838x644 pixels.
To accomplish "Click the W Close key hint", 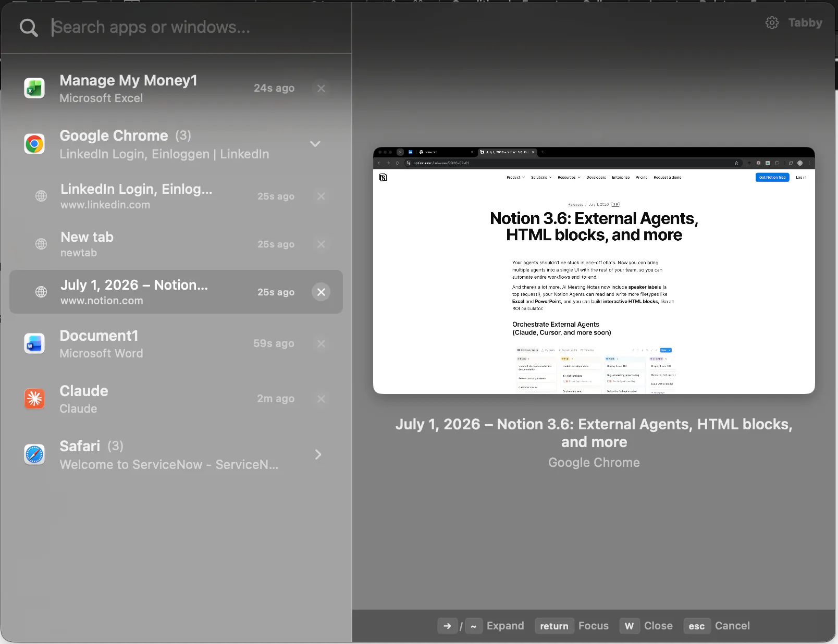I will click(x=630, y=626).
